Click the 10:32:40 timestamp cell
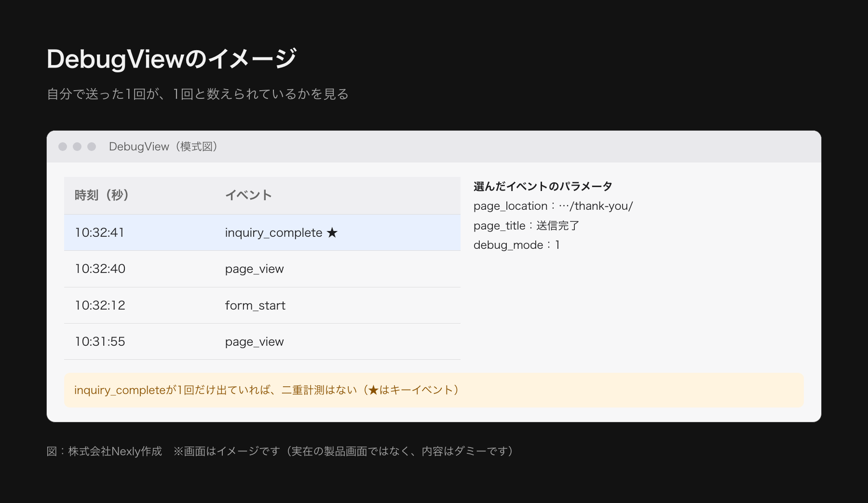The width and height of the screenshot is (868, 503). point(100,269)
